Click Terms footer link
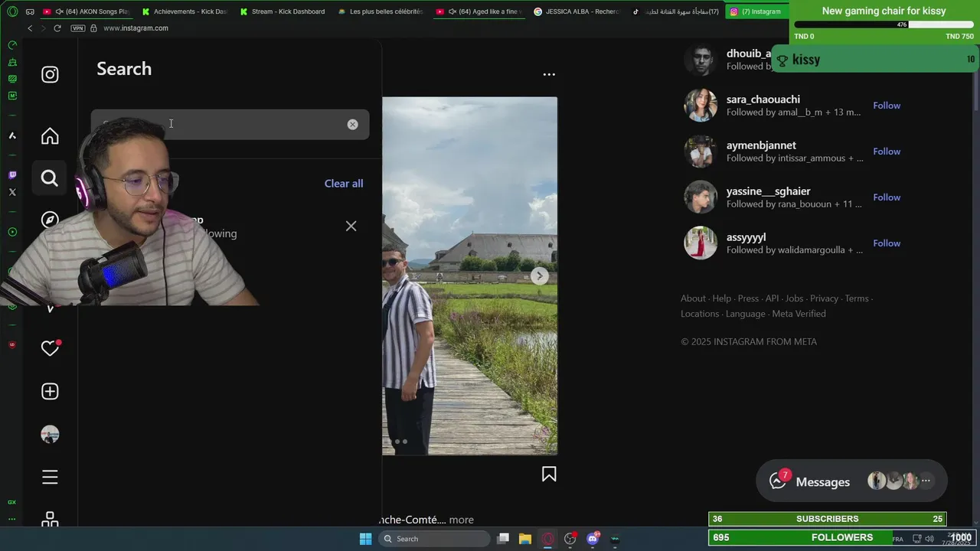Screen dimensions: 980x551 pos(857,298)
